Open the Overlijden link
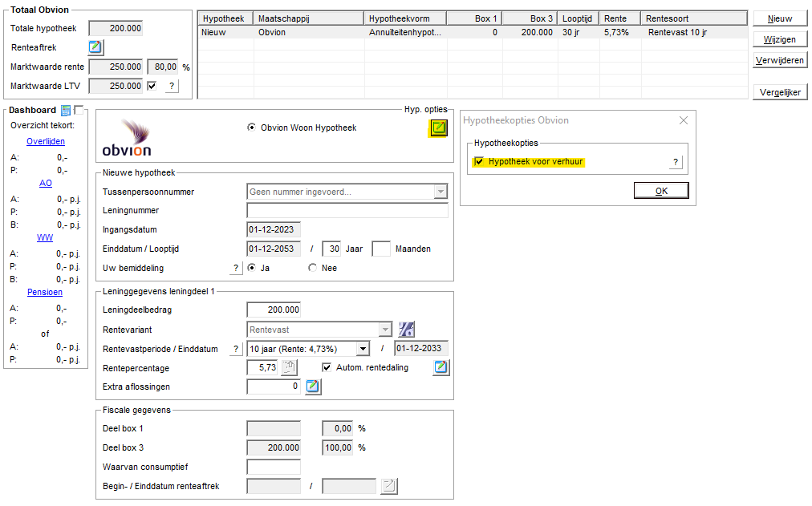This screenshot has width=812, height=506. tap(46, 141)
